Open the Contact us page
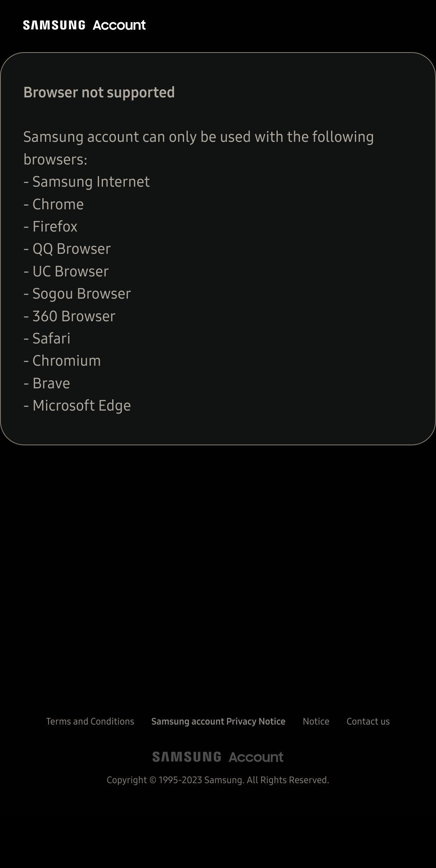The height and width of the screenshot is (868, 436). click(367, 721)
